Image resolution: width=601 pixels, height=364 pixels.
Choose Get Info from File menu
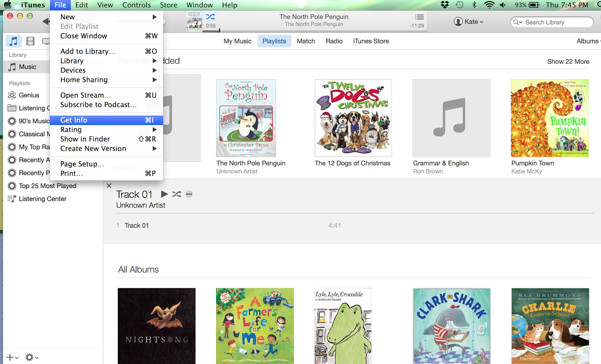coord(107,120)
